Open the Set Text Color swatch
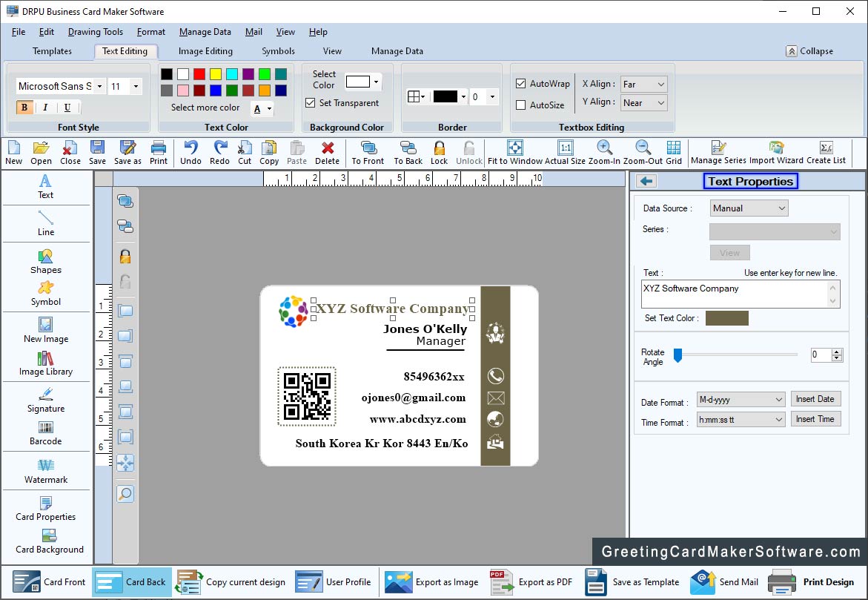The height and width of the screenshot is (600, 868). tap(727, 318)
